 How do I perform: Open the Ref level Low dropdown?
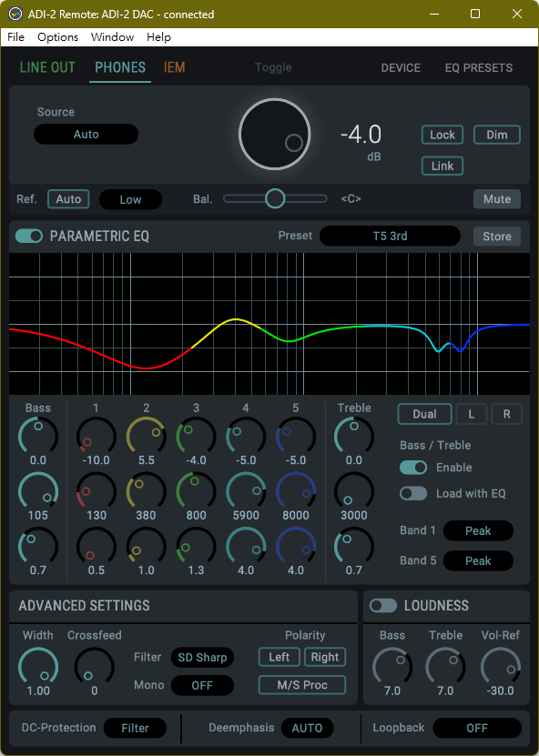[130, 199]
